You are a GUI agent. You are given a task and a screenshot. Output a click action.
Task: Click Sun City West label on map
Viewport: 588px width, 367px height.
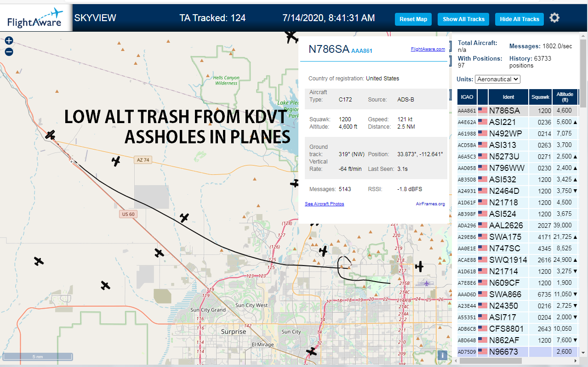pyautogui.click(x=251, y=305)
